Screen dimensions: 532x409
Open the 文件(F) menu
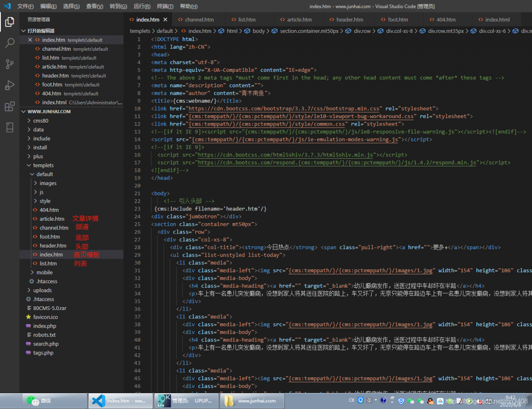pyautogui.click(x=25, y=6)
